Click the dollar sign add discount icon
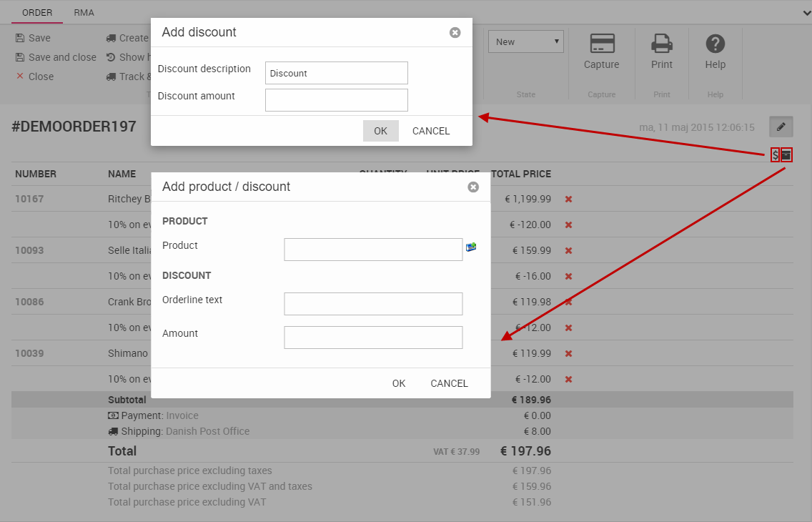The height and width of the screenshot is (522, 812). coord(775,154)
